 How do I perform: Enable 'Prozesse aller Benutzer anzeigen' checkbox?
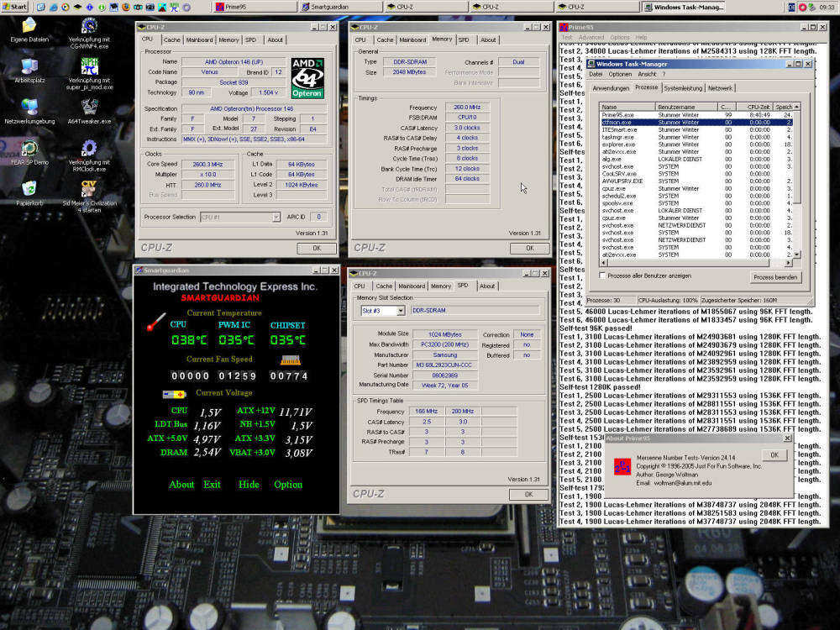coord(602,276)
